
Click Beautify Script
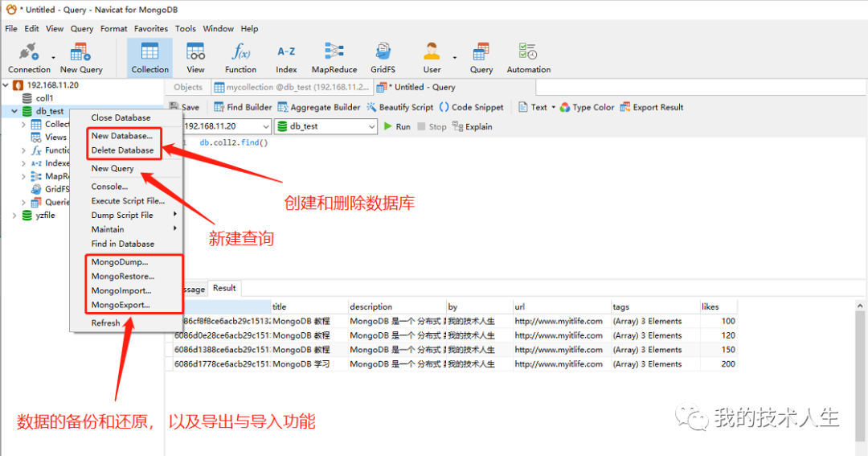tap(399, 107)
